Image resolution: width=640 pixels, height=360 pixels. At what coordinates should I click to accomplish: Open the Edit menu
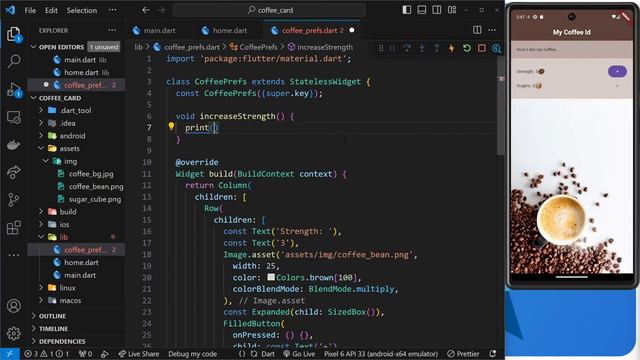(51, 10)
